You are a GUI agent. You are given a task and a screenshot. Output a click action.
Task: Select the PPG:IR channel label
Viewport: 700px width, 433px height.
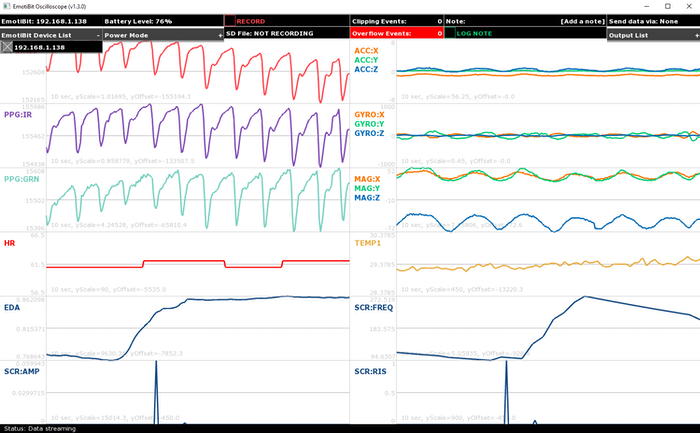point(18,115)
